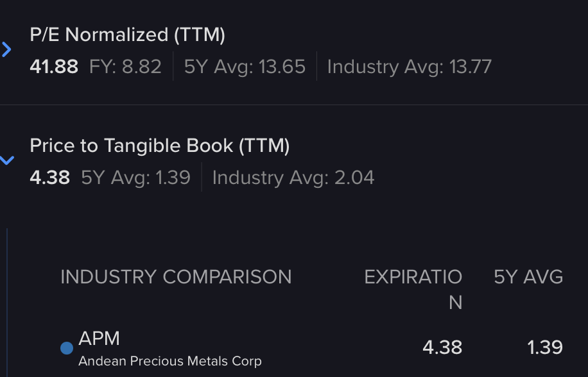Sort by the 5Y AVG column header
Screen dimensions: 588x377
(528, 277)
